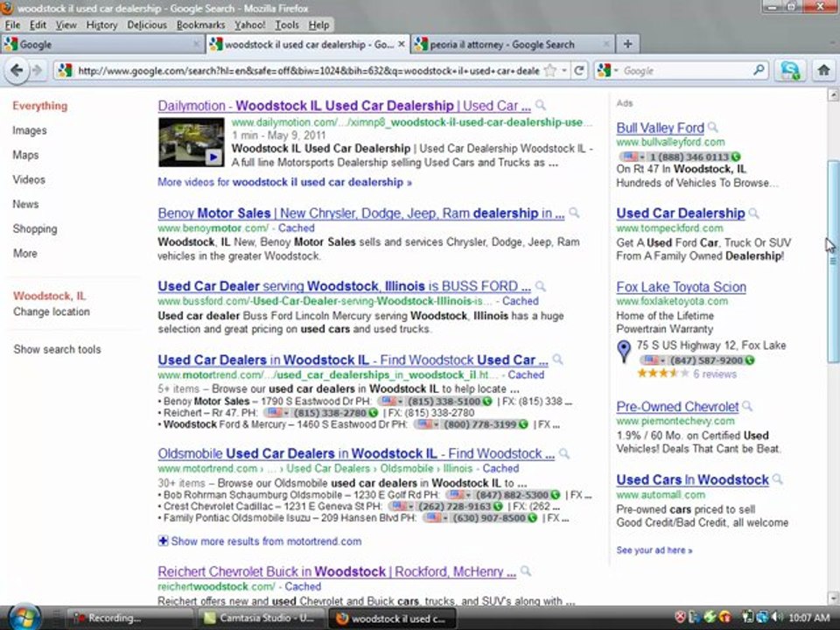Close the woodstock il used car dealership tab
The image size is (840, 630).
pos(402,44)
